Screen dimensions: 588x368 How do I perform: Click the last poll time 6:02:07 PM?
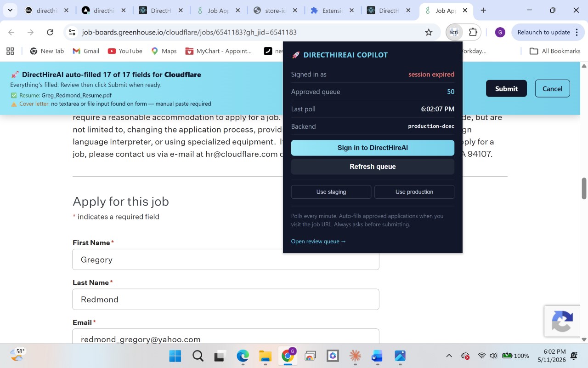[438, 109]
